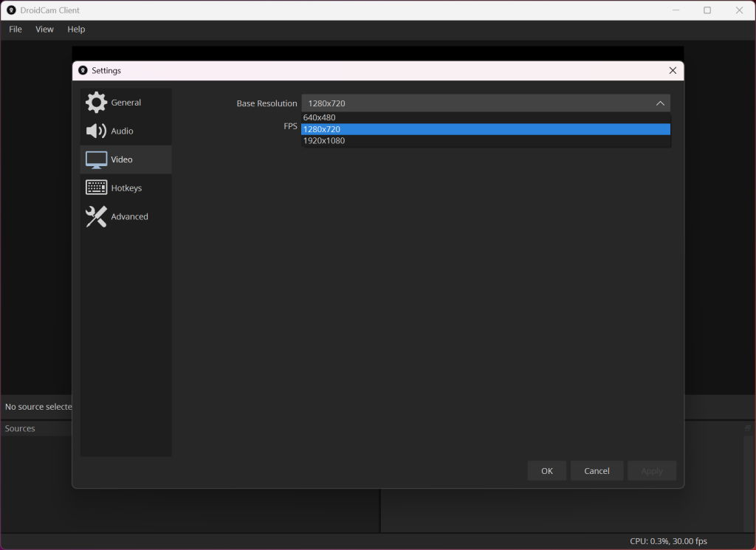Choose 640x480 resolution option
This screenshot has width=756, height=550.
(x=486, y=117)
